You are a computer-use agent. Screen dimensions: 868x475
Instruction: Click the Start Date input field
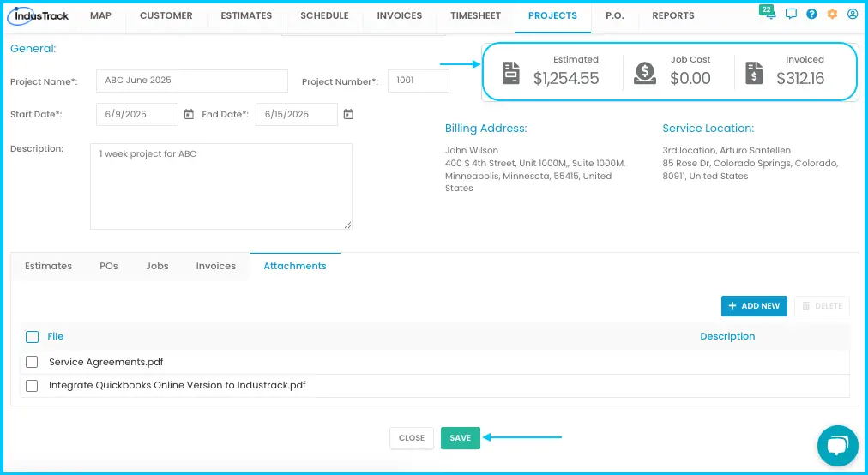(x=137, y=115)
